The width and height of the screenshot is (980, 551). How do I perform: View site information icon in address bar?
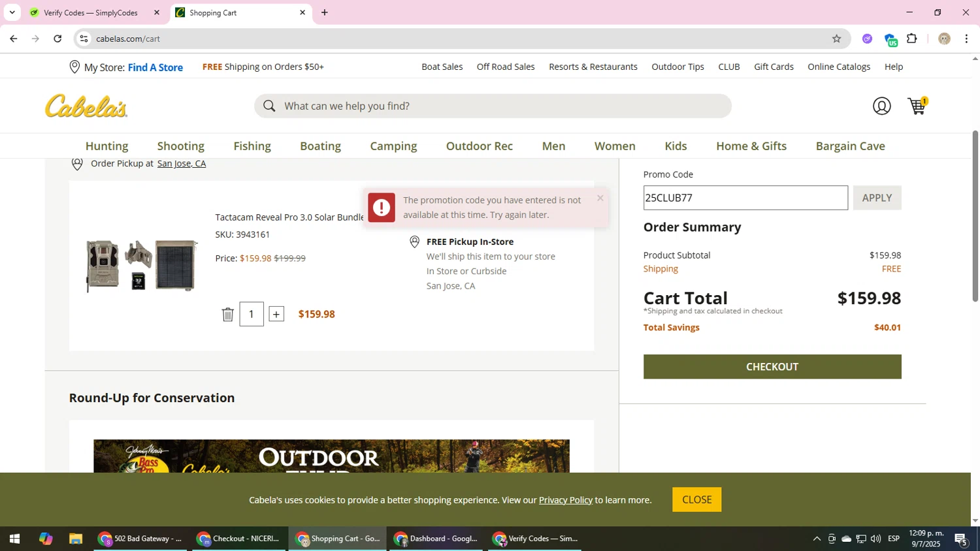click(84, 39)
